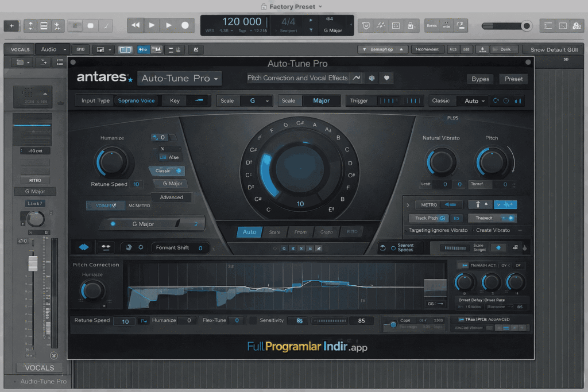Click the Sensitivity value field at the bottom

pos(297,320)
